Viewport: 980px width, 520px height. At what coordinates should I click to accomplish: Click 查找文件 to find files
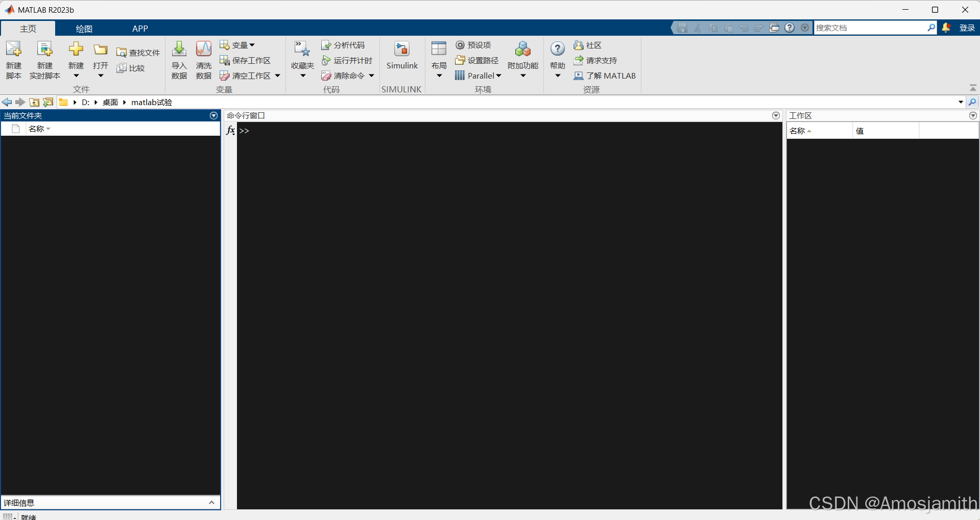[138, 53]
